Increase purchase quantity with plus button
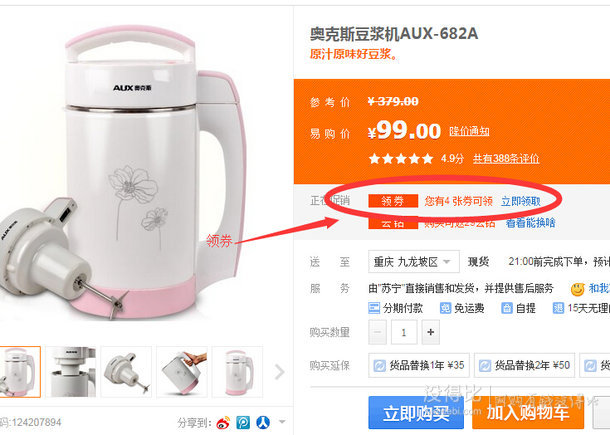The height and width of the screenshot is (435, 610). (431, 332)
